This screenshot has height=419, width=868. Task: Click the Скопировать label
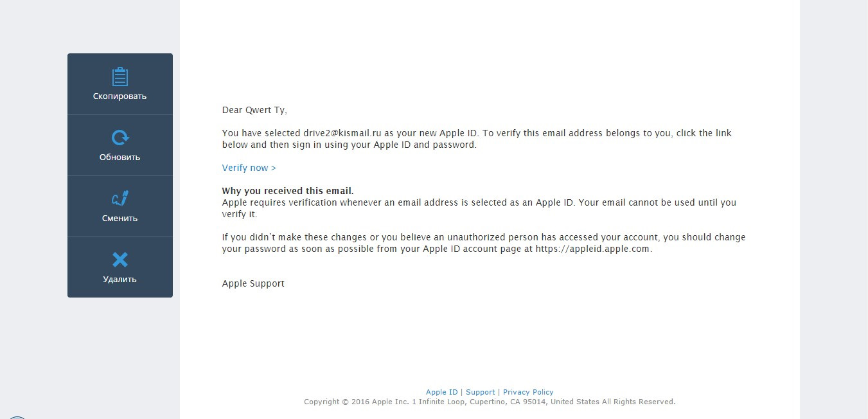[120, 96]
